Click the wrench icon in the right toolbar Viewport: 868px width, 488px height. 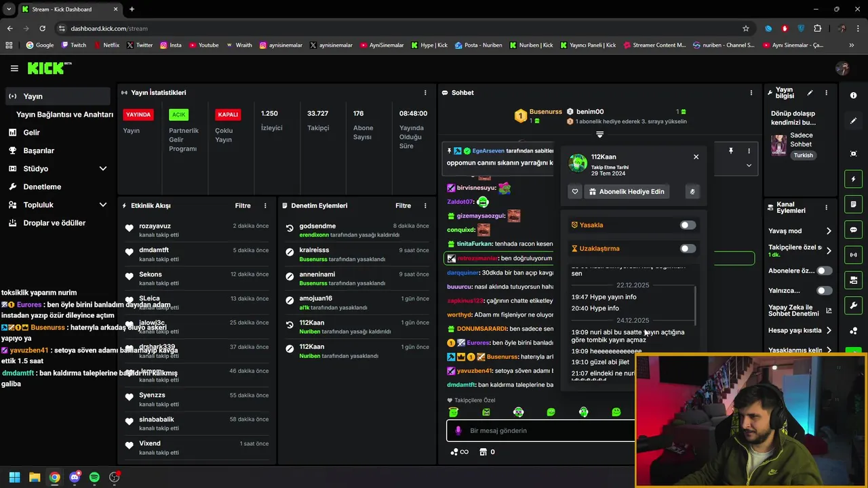(853, 306)
